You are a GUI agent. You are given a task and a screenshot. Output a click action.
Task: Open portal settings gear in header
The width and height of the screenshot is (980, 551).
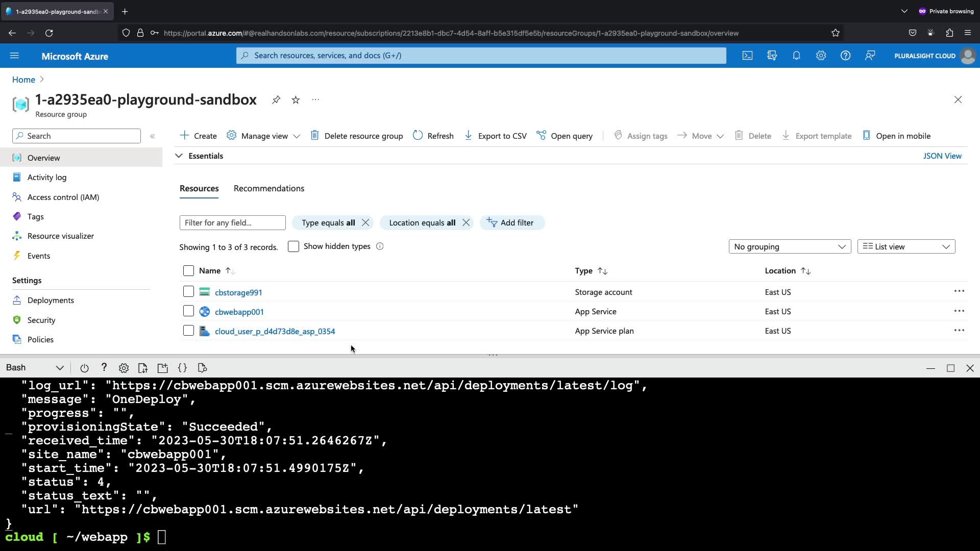point(821,56)
